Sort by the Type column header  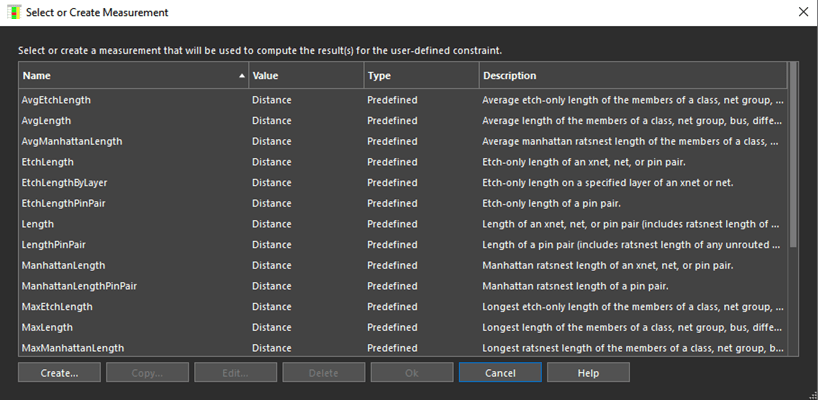422,76
